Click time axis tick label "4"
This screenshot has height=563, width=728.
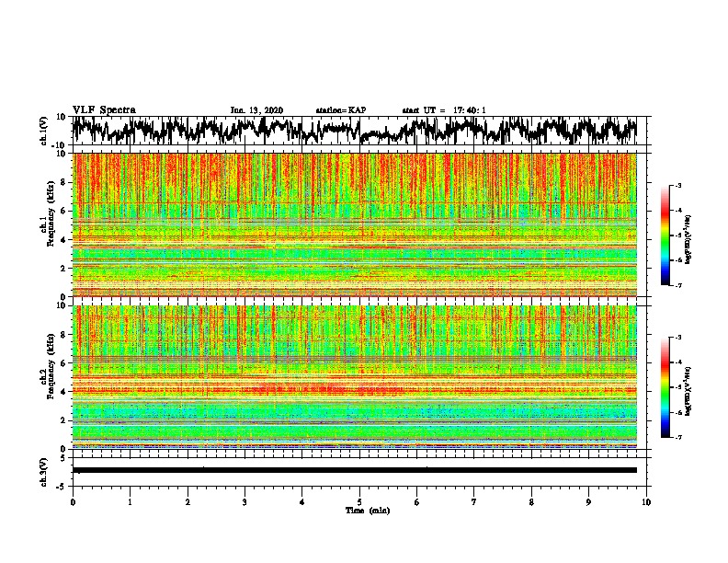coord(302,502)
